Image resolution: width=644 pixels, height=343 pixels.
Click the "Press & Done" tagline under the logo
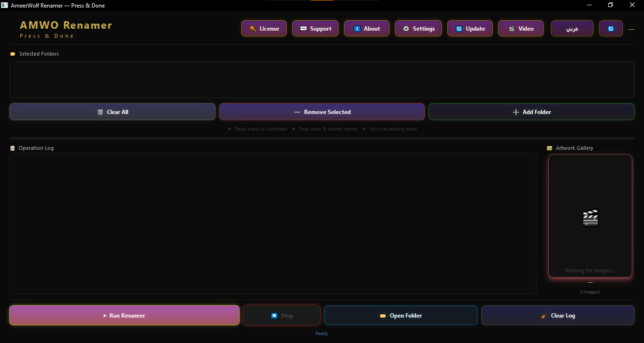[47, 36]
